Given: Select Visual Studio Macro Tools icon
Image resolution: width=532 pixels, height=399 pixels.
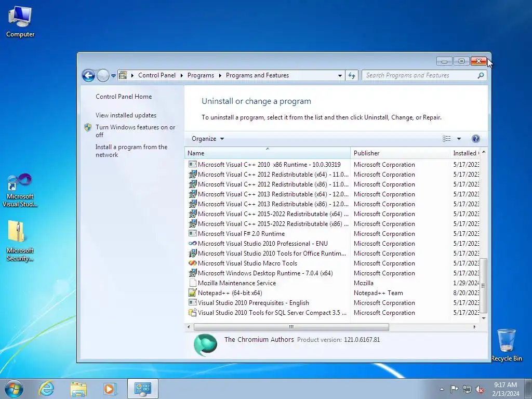Looking at the screenshot, I should [x=192, y=263].
